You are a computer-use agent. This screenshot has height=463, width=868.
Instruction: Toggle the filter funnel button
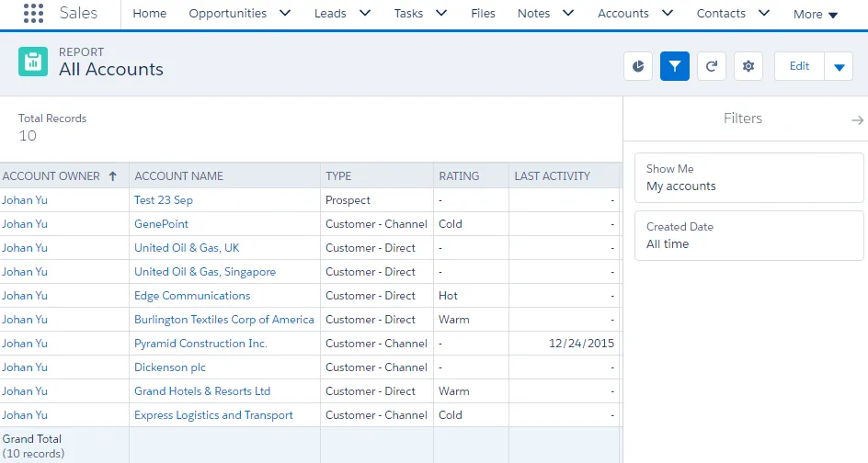(675, 66)
